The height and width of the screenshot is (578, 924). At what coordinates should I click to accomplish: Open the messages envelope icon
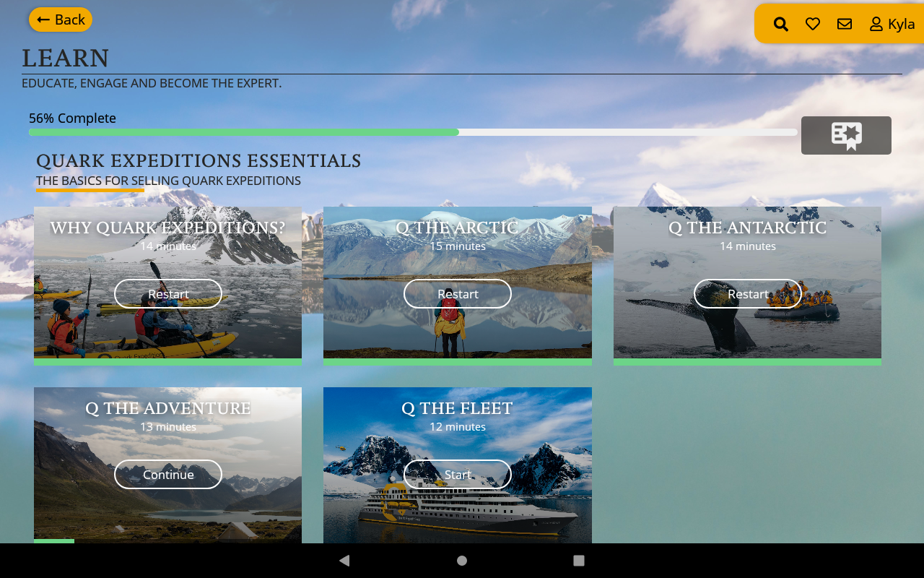[x=845, y=24]
